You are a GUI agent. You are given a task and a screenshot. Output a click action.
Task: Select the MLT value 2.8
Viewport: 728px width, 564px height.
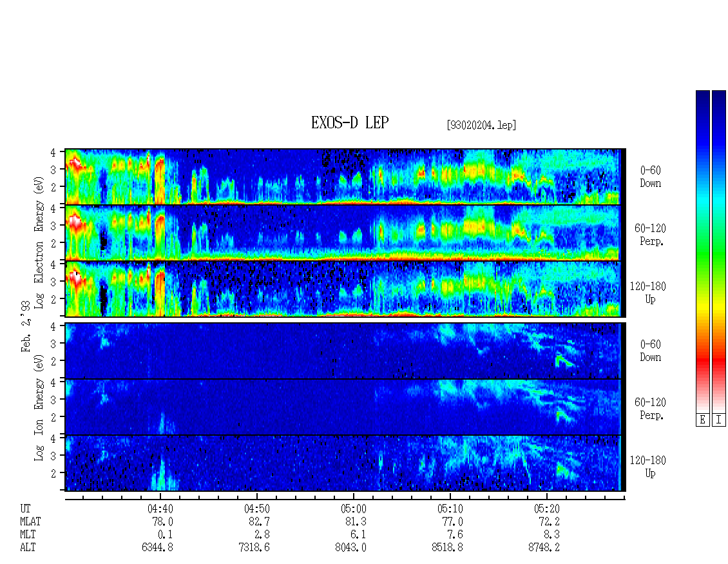pos(262,535)
